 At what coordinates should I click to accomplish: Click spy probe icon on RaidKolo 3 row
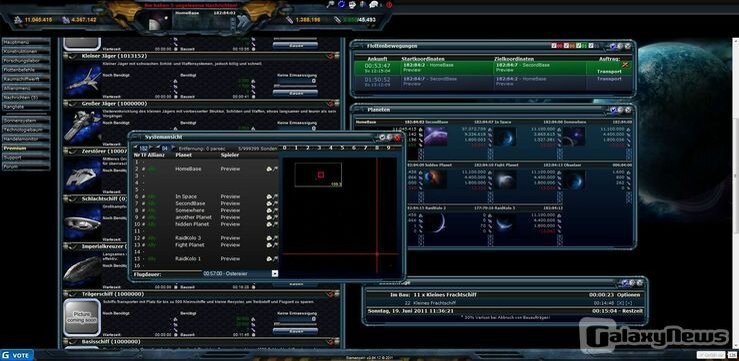(269, 238)
